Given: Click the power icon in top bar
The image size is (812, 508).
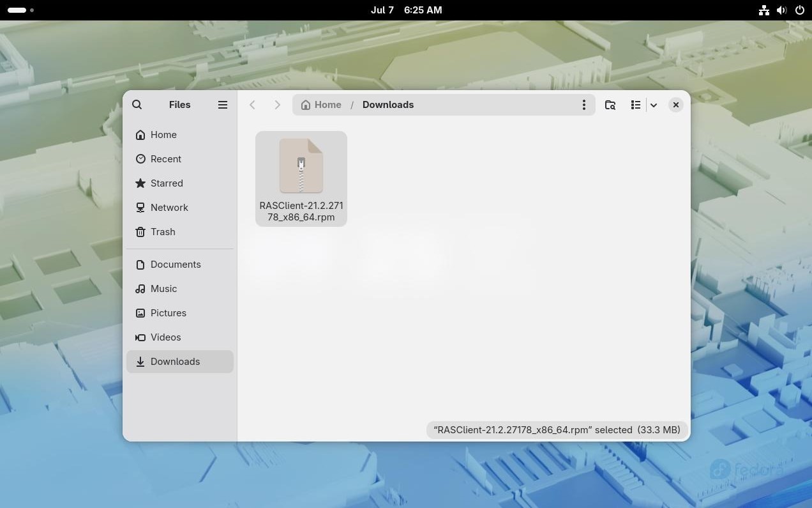Looking at the screenshot, I should click(x=799, y=10).
